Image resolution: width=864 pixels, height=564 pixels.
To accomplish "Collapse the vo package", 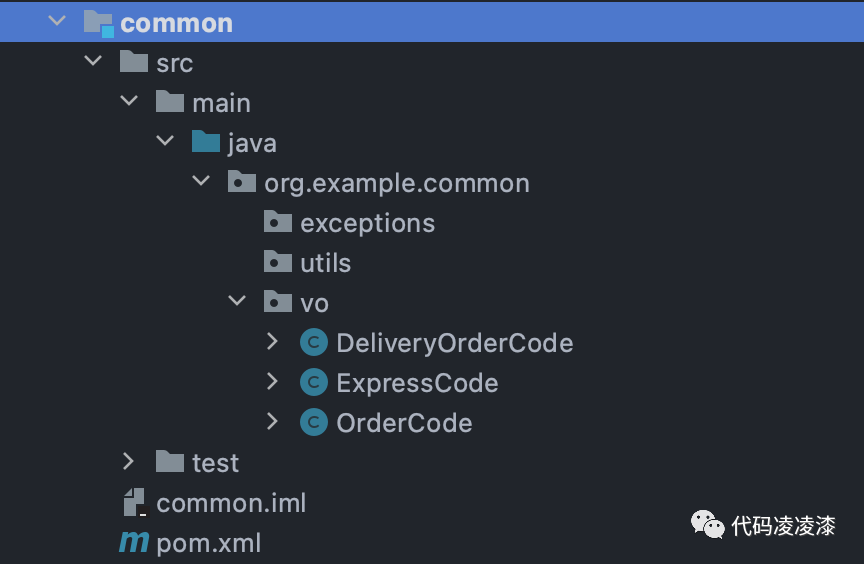I will click(237, 302).
